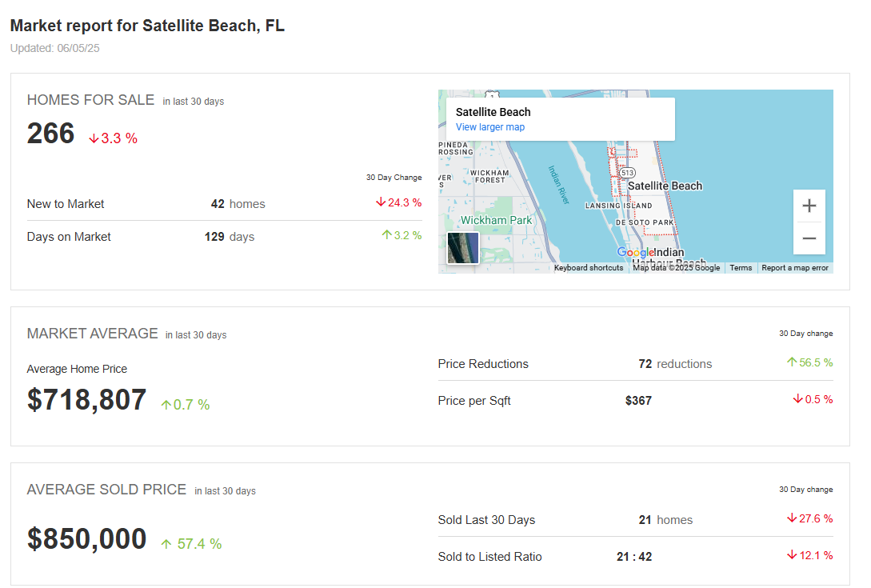Click the $850,000 sold price value
This screenshot has width=871, height=588.
point(86,539)
